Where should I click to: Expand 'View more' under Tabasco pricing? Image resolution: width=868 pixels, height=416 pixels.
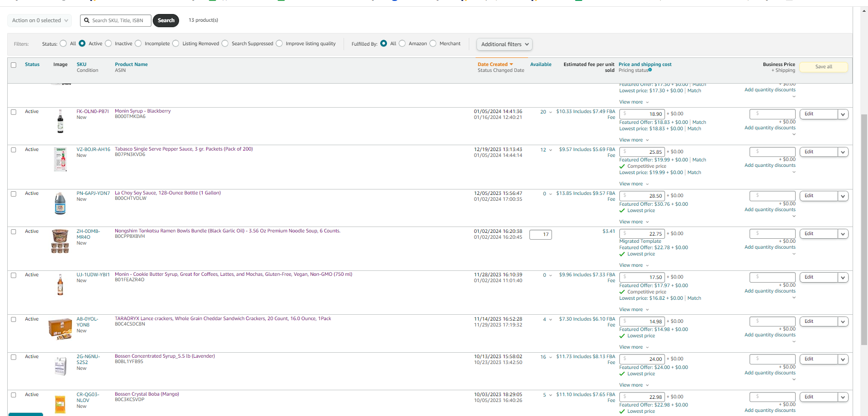tap(634, 184)
